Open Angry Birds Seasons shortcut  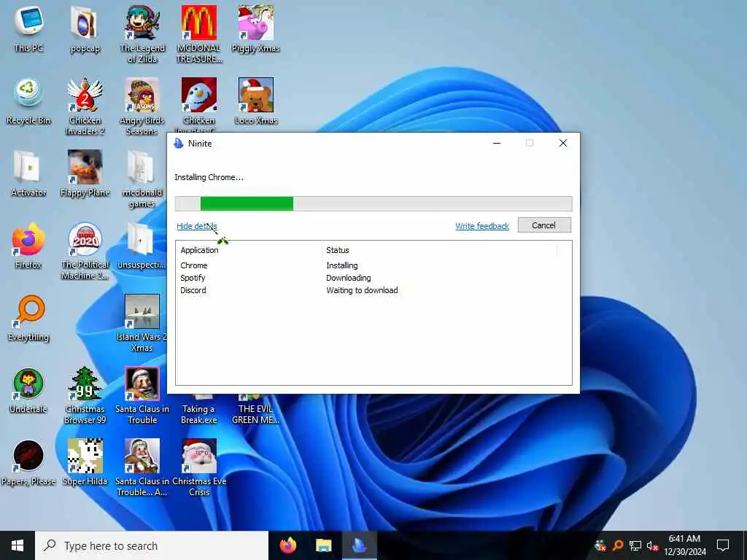[142, 106]
